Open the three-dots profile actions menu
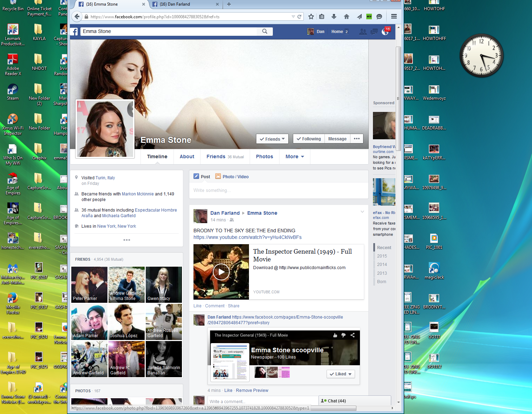The image size is (532, 414). [357, 139]
